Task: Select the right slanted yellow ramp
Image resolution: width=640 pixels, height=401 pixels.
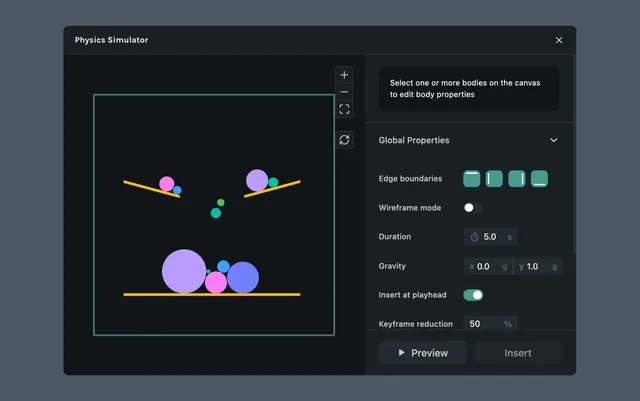Action: [x=272, y=189]
